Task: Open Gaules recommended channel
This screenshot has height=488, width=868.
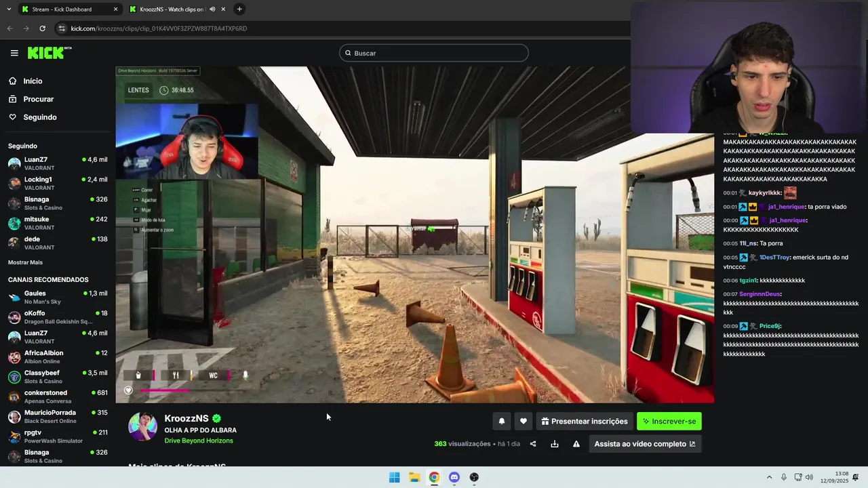Action: pos(58,297)
